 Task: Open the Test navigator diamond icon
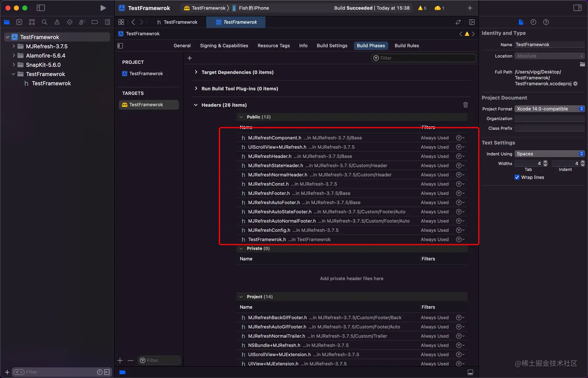(70, 22)
